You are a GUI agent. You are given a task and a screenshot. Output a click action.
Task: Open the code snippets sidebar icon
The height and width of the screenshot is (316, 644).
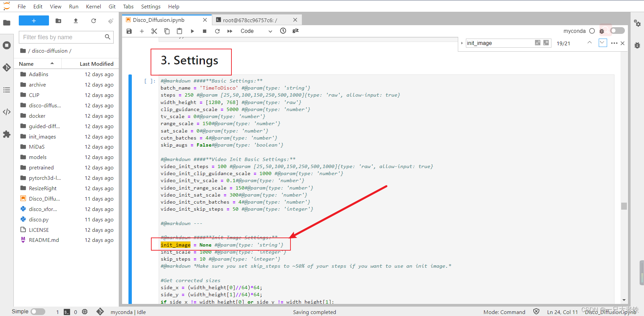pyautogui.click(x=7, y=112)
